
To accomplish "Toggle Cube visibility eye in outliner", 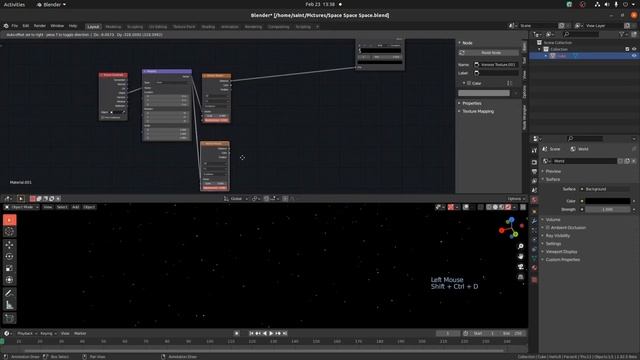I will [634, 56].
